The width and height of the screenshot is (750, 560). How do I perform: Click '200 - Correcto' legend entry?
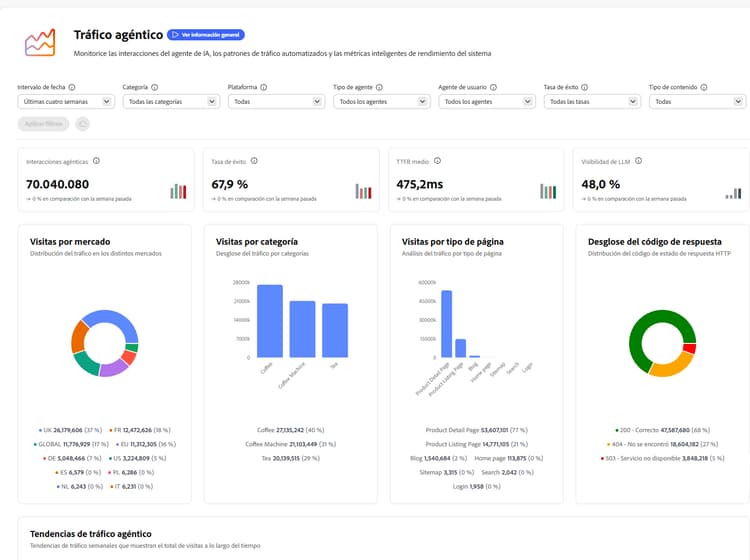[x=662, y=430]
